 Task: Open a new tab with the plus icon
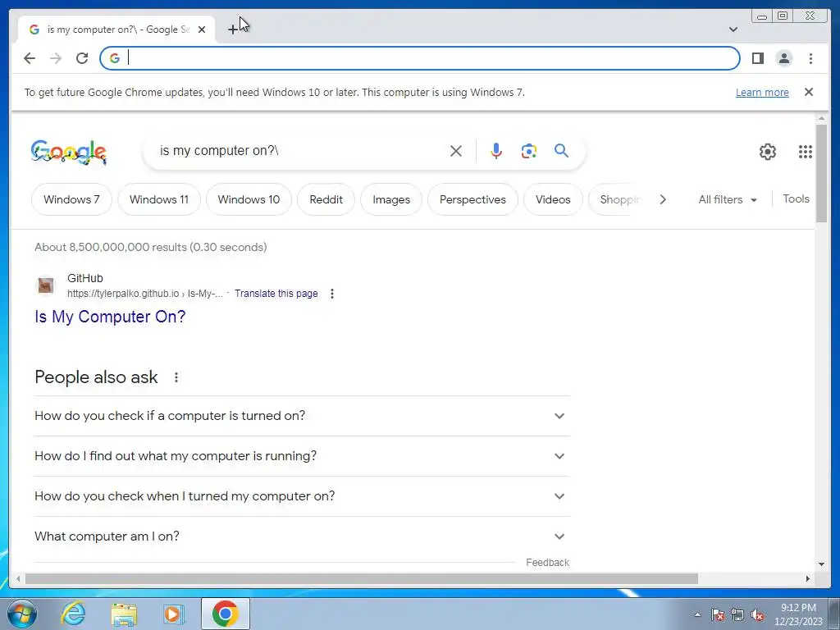click(x=232, y=30)
